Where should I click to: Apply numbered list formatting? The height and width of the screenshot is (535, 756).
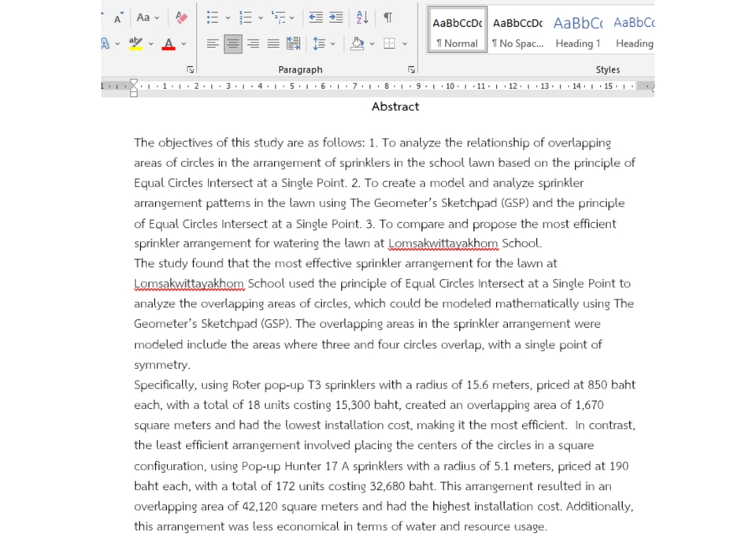tap(246, 18)
